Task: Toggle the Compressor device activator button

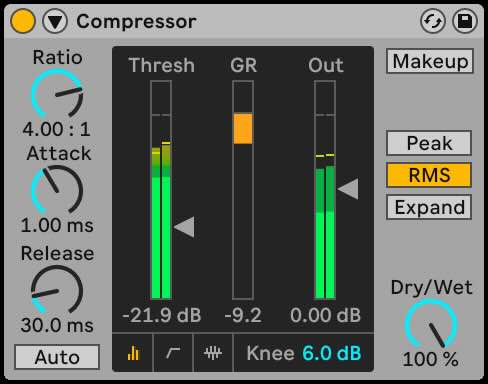Action: point(23,21)
